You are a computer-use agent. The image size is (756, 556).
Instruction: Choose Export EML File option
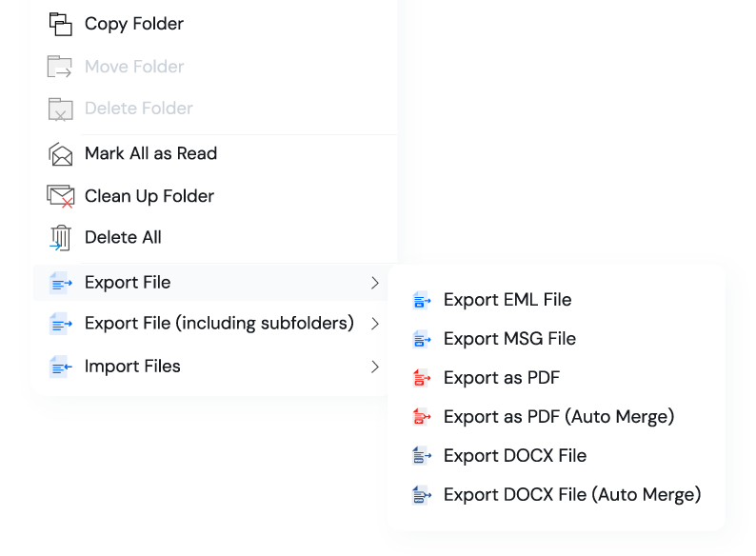click(x=507, y=300)
